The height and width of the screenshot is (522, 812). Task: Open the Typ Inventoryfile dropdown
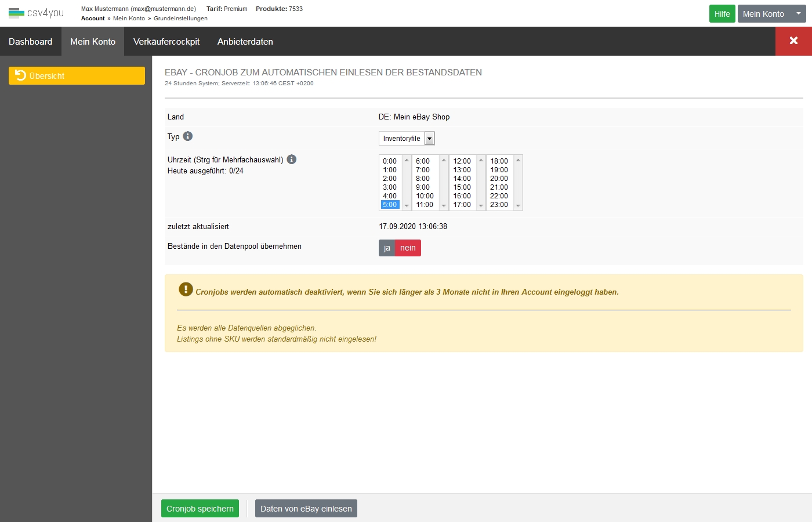407,139
